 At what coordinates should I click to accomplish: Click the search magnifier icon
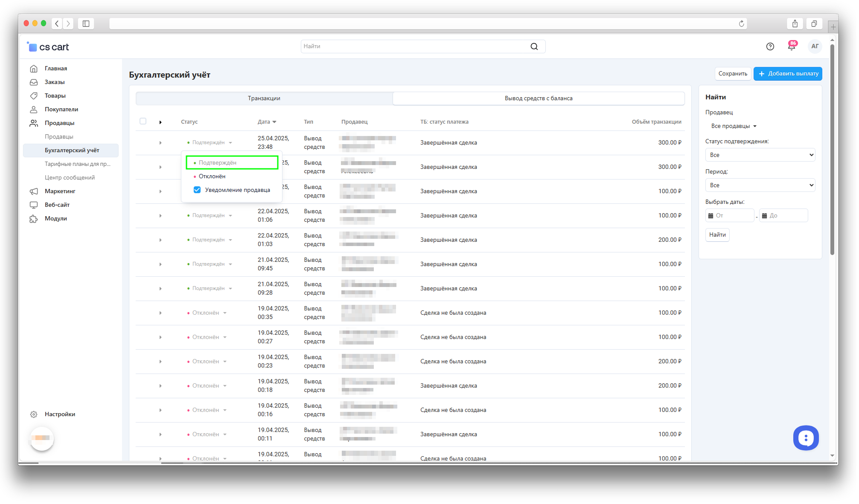[534, 46]
